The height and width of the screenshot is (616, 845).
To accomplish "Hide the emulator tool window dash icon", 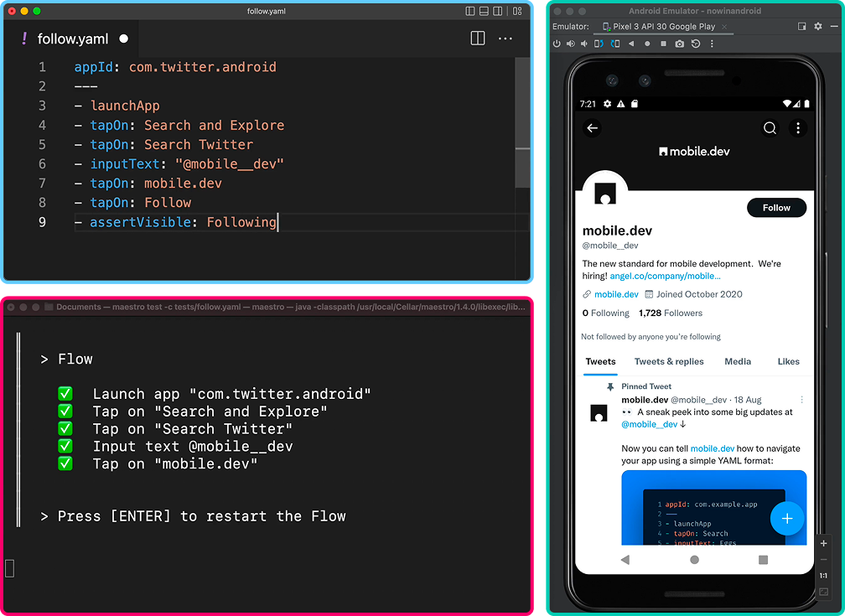I will pyautogui.click(x=834, y=26).
